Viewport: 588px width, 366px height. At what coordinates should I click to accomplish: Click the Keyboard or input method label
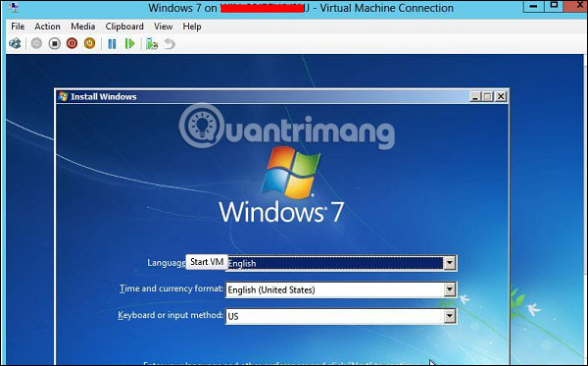[x=171, y=315]
